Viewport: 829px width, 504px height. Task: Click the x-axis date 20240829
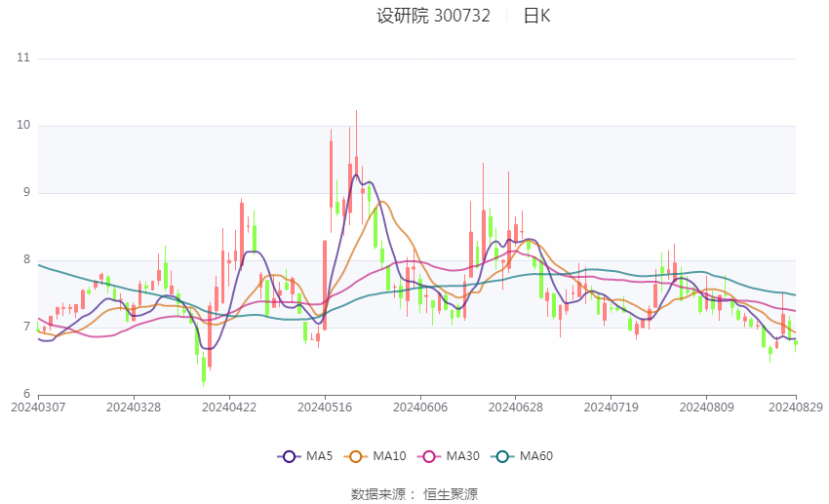pos(796,407)
